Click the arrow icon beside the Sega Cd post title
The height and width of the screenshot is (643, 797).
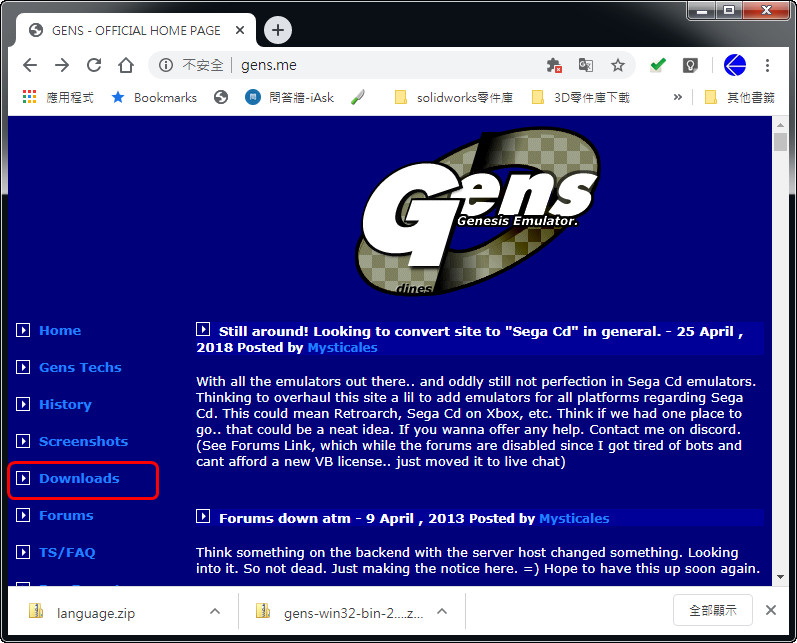[203, 329]
